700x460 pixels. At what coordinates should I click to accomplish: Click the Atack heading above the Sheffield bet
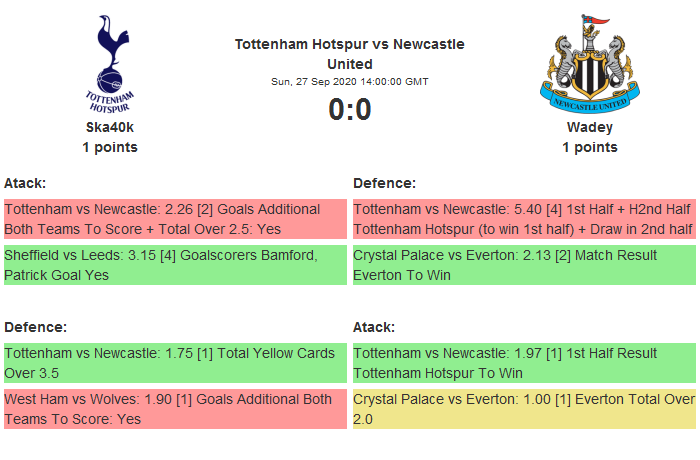click(26, 183)
